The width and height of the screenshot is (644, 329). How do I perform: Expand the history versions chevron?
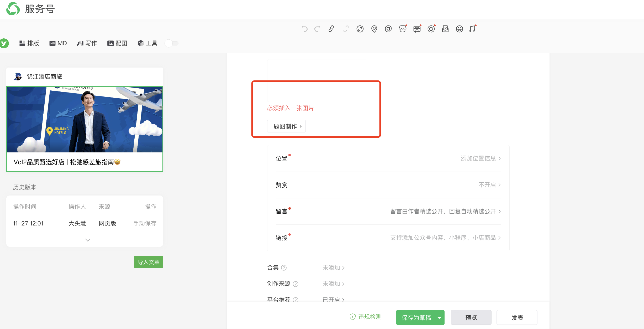point(88,240)
